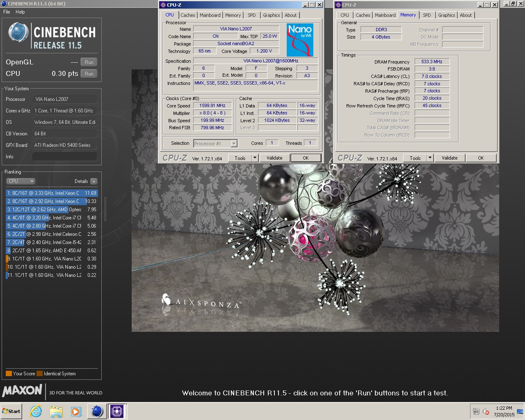The image size is (525, 420).
Task: Open the Windows Explorer folder icon in taskbar
Action: [56, 411]
